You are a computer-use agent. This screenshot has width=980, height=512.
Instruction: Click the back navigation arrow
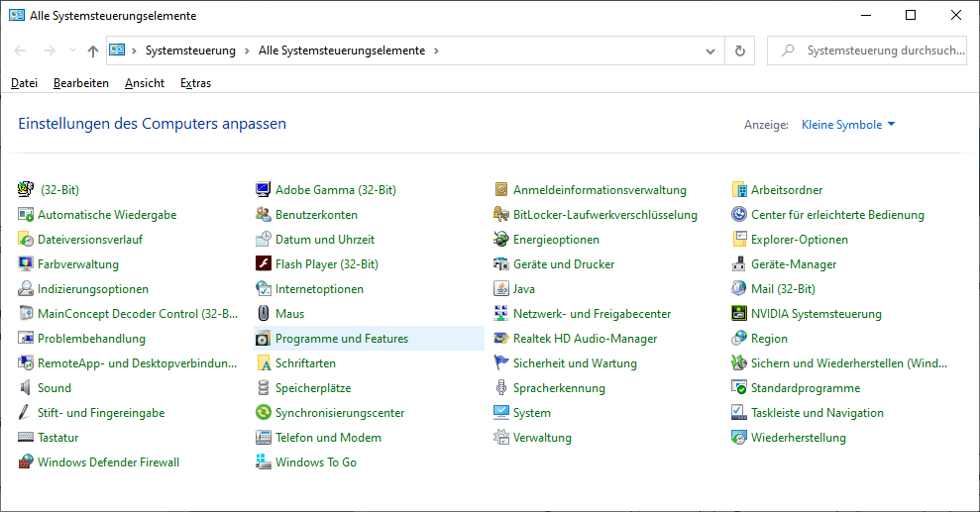(x=20, y=51)
